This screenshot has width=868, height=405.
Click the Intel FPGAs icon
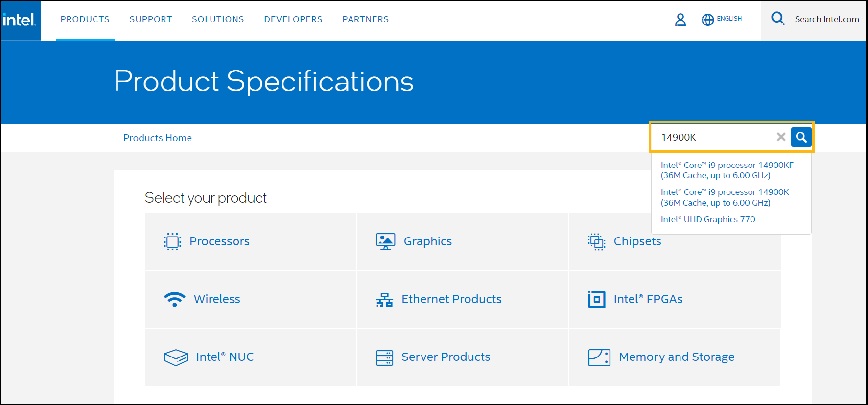596,299
